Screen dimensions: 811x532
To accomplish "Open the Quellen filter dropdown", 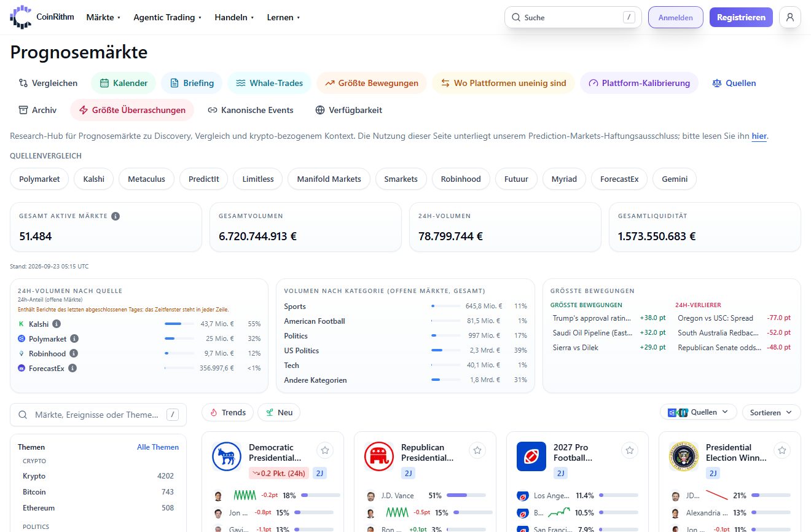I will point(699,412).
